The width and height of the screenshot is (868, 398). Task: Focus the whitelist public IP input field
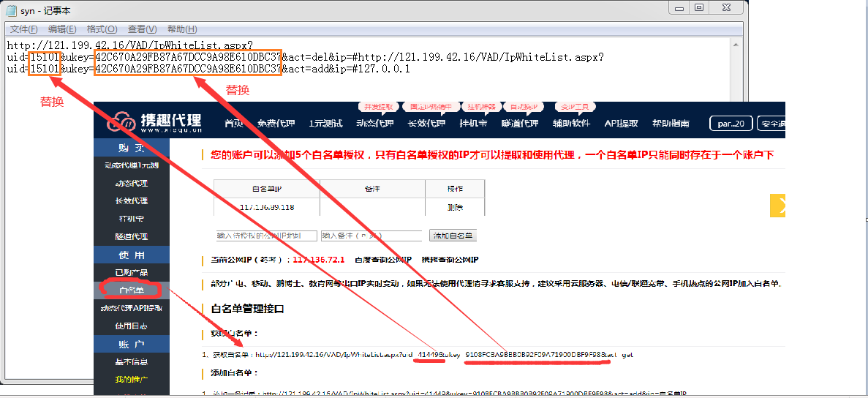click(x=266, y=236)
